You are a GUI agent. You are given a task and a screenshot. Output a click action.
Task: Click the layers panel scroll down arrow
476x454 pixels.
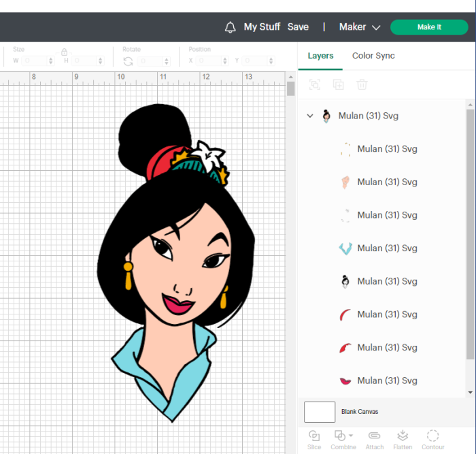[471, 393]
